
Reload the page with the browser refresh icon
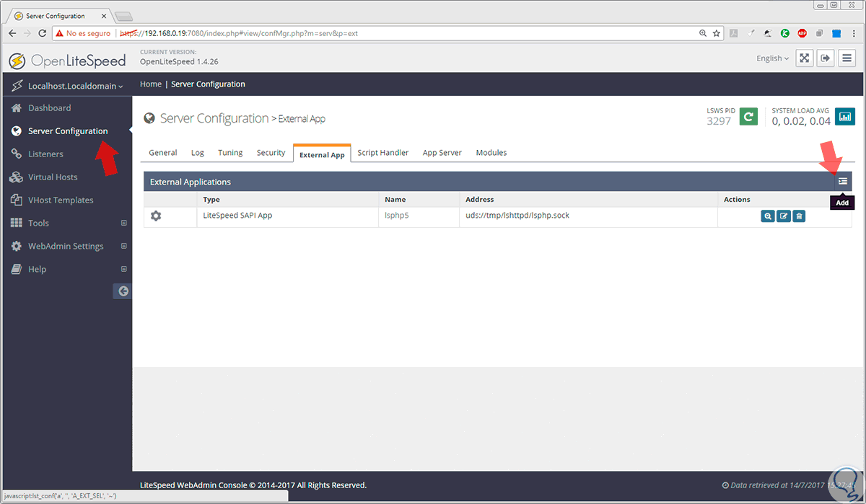click(x=42, y=33)
